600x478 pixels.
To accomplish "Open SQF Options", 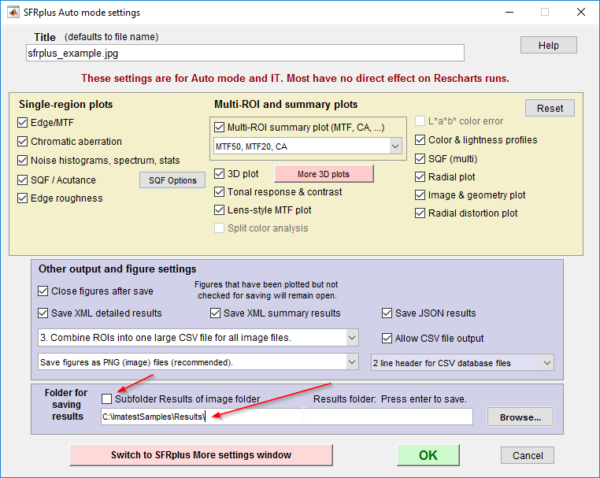I will point(166,180).
